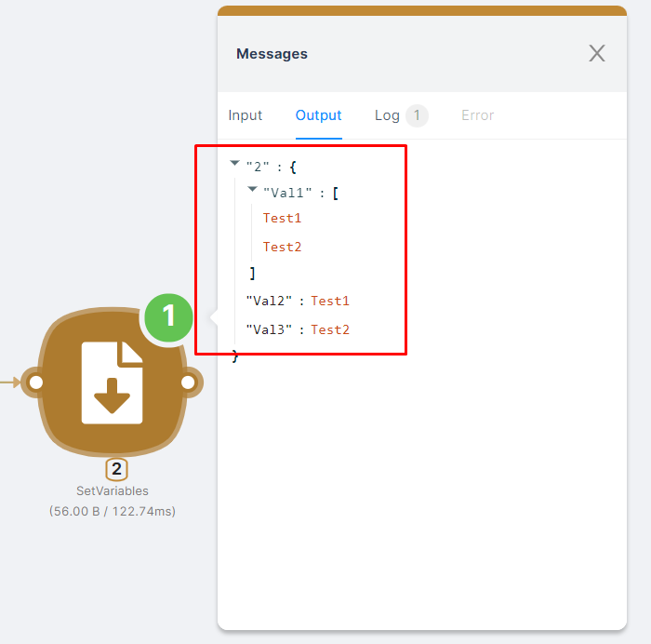Click the right output port of SetVariables node
651x644 pixels.
[x=188, y=382]
